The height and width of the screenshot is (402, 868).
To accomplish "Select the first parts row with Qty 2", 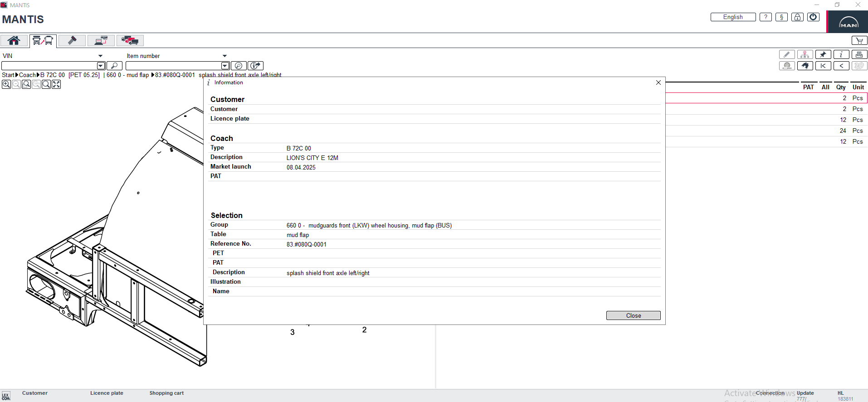I will [766, 98].
